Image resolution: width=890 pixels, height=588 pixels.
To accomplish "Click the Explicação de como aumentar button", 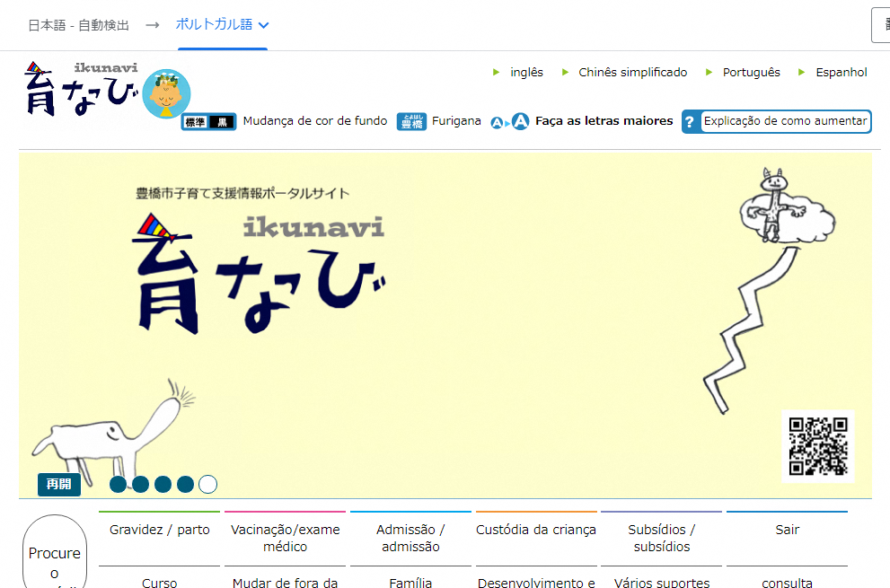I will coord(785,121).
